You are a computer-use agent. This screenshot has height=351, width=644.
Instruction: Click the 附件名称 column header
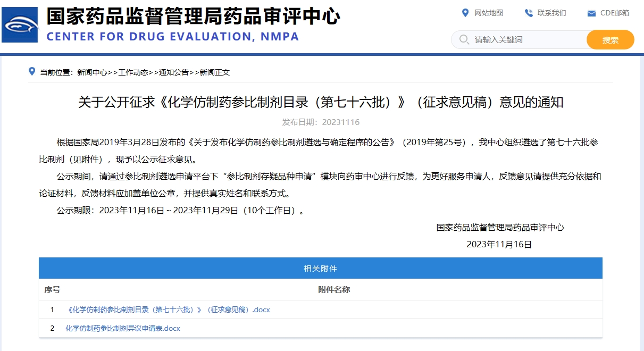334,290
